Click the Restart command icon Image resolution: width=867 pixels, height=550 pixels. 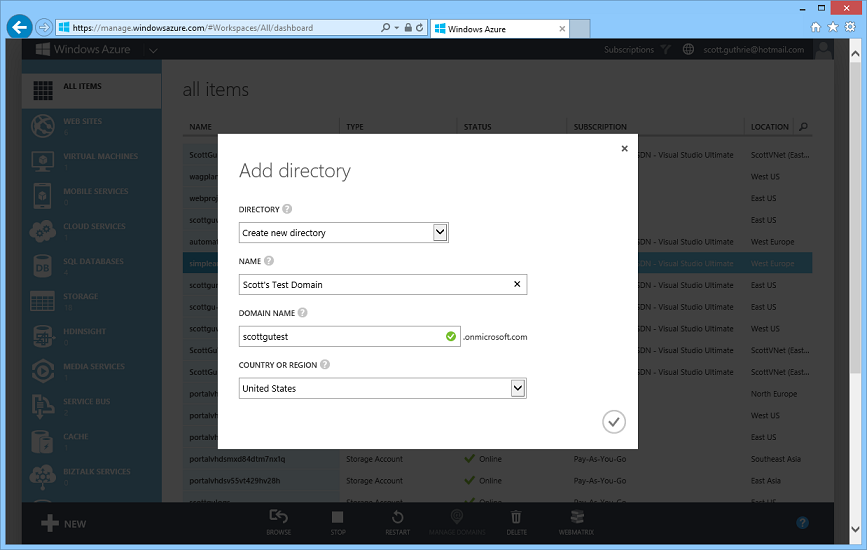tap(398, 517)
